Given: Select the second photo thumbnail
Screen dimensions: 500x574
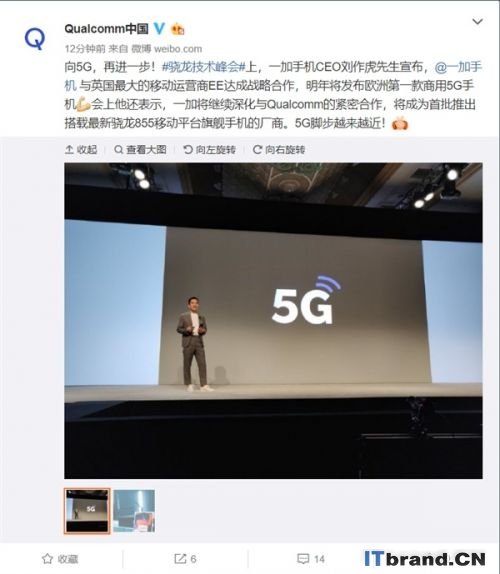Looking at the screenshot, I should pos(134,511).
